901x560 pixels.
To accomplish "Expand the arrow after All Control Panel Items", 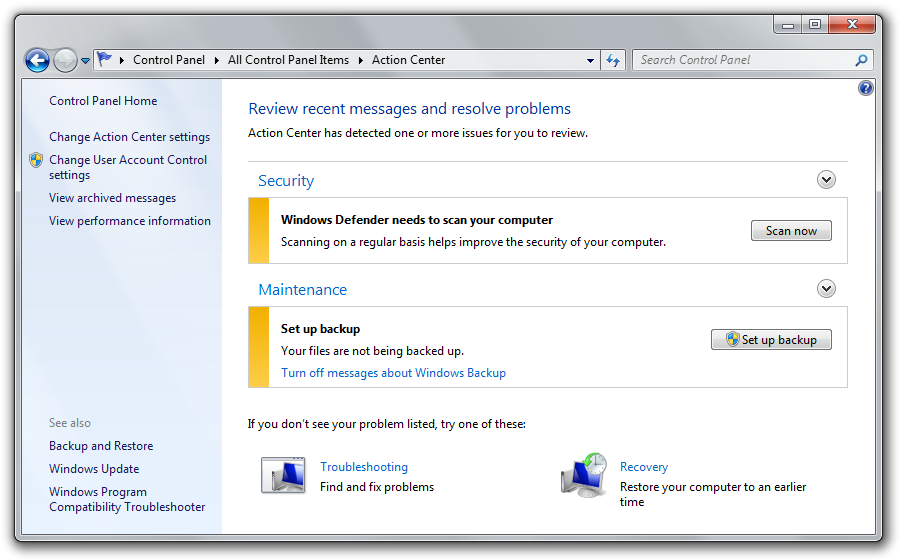I will (360, 60).
